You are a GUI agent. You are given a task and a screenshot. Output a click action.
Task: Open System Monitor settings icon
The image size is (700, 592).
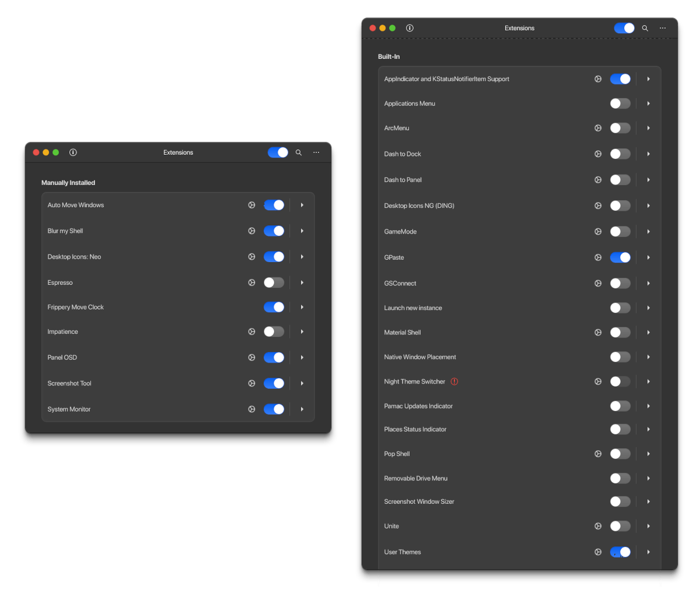point(251,409)
